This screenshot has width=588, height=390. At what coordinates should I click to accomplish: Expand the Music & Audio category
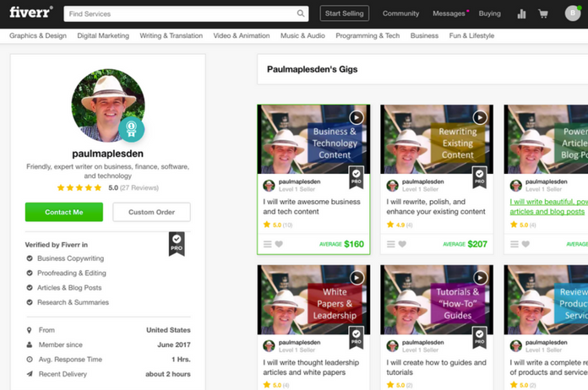click(x=302, y=36)
